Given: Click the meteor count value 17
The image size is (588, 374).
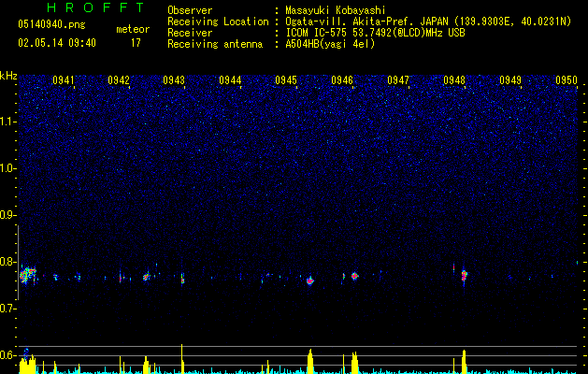Looking at the screenshot, I should [136, 42].
